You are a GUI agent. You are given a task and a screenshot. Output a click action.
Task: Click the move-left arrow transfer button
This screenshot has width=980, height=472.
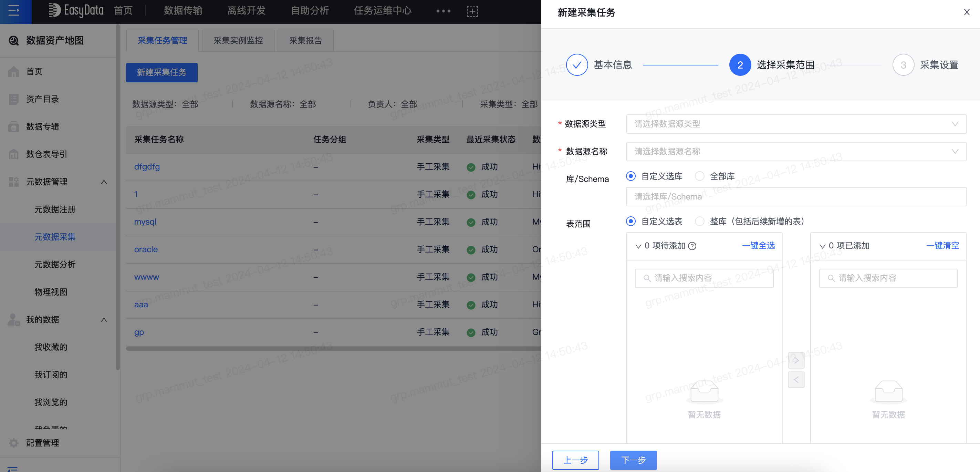tap(796, 380)
